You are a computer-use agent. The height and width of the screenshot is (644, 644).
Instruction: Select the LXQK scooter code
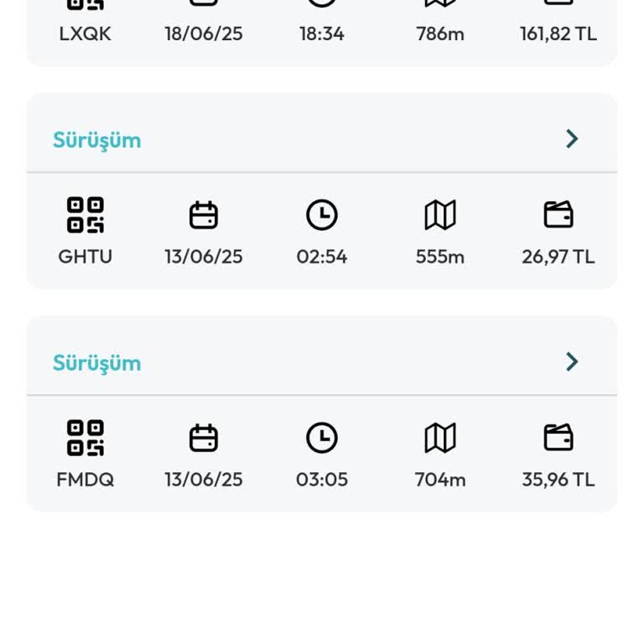click(x=86, y=34)
